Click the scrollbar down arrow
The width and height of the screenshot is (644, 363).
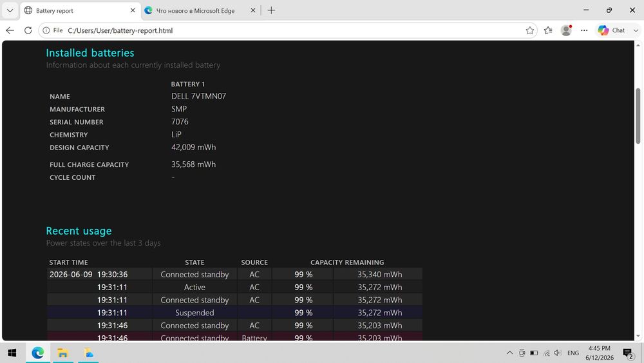(638, 337)
